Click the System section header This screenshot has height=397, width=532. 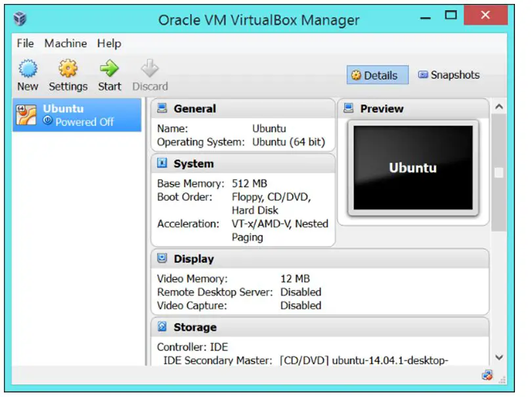click(243, 163)
